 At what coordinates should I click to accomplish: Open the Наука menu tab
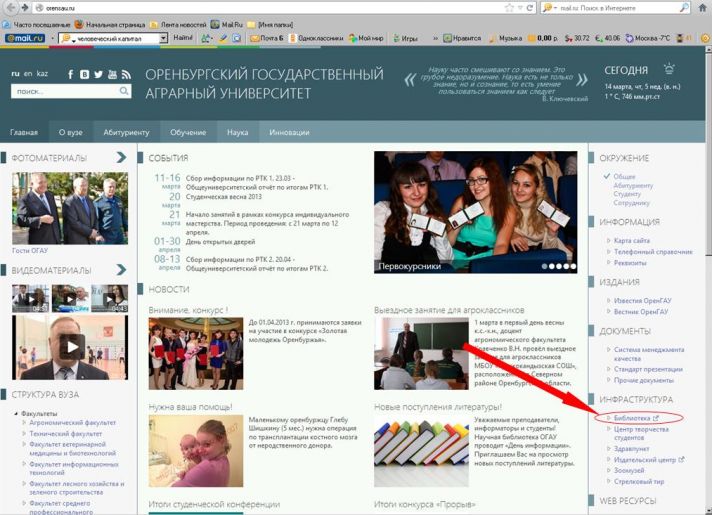click(237, 132)
